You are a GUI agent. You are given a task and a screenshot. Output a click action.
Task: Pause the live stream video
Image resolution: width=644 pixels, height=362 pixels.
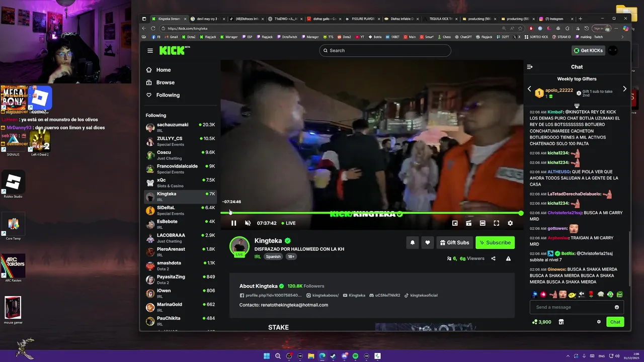(233, 223)
